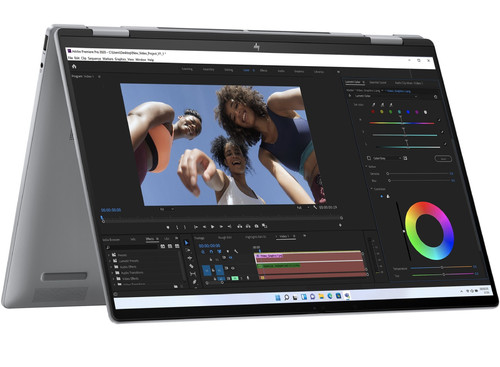The image size is (500, 367).
Task: Expand the Video Effects folder
Action: pos(113,279)
